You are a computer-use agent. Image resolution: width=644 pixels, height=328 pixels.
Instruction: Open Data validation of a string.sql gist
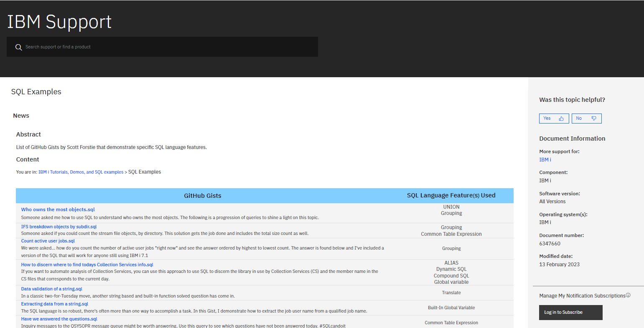tap(52, 289)
